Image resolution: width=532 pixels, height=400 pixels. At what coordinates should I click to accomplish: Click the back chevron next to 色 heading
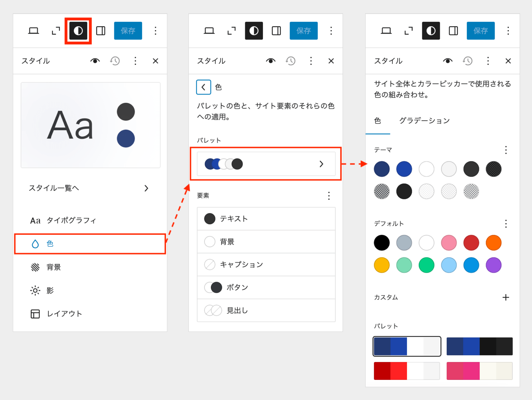(203, 87)
